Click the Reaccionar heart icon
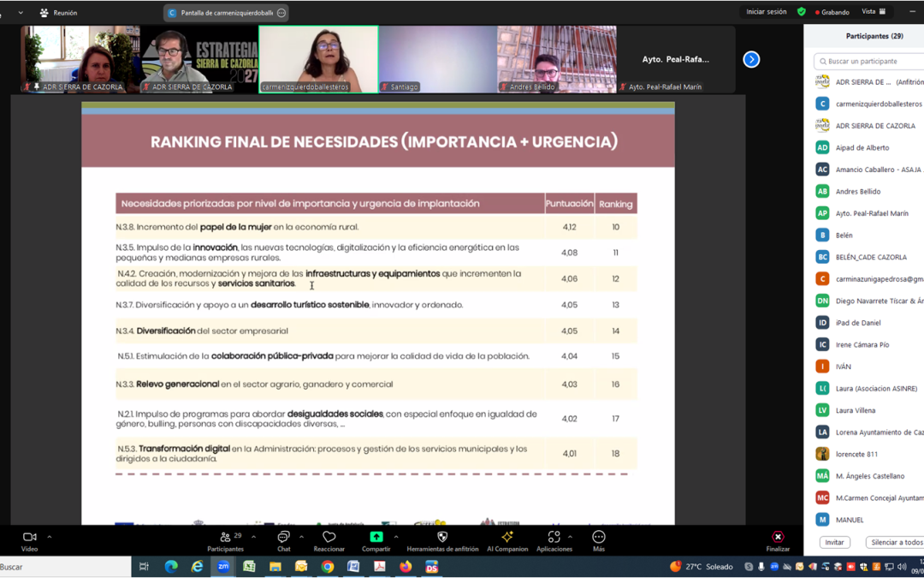The height and width of the screenshot is (578, 924). pyautogui.click(x=329, y=537)
